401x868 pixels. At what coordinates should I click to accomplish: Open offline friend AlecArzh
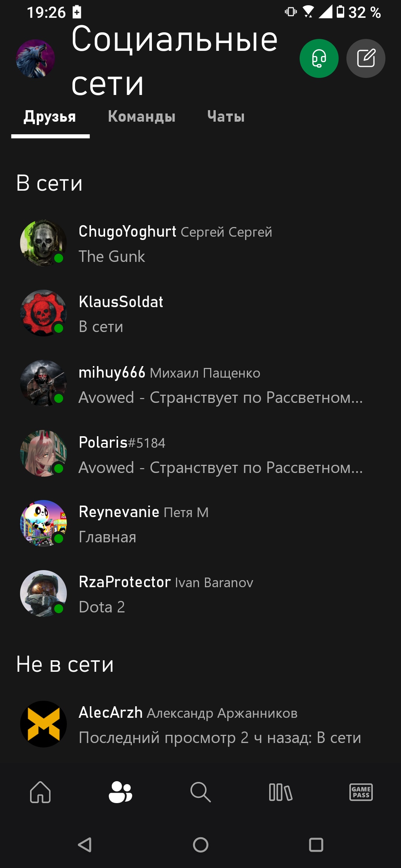coord(200,724)
